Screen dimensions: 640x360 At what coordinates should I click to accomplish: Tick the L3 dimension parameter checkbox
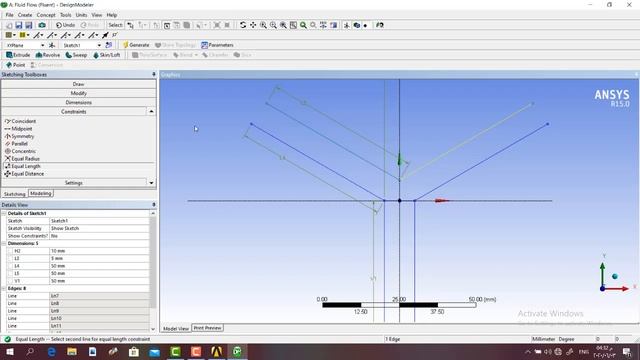(x=11, y=258)
